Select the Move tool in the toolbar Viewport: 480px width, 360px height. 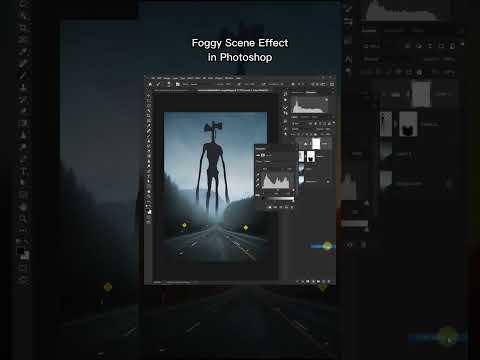149,95
